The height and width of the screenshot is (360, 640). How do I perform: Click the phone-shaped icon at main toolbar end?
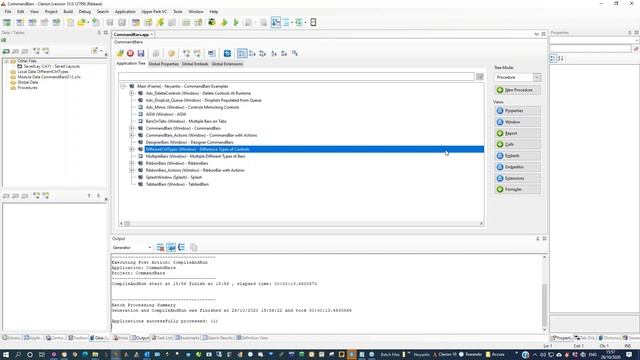[x=313, y=22]
